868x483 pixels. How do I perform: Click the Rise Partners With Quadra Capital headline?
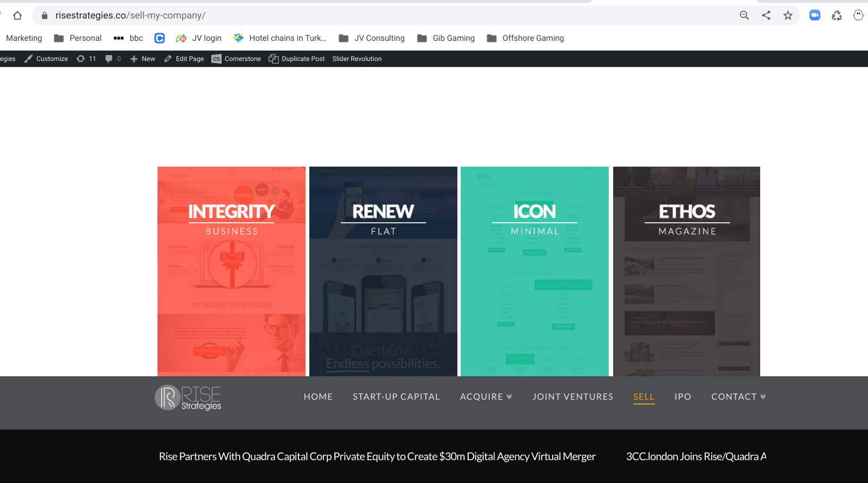(x=377, y=456)
